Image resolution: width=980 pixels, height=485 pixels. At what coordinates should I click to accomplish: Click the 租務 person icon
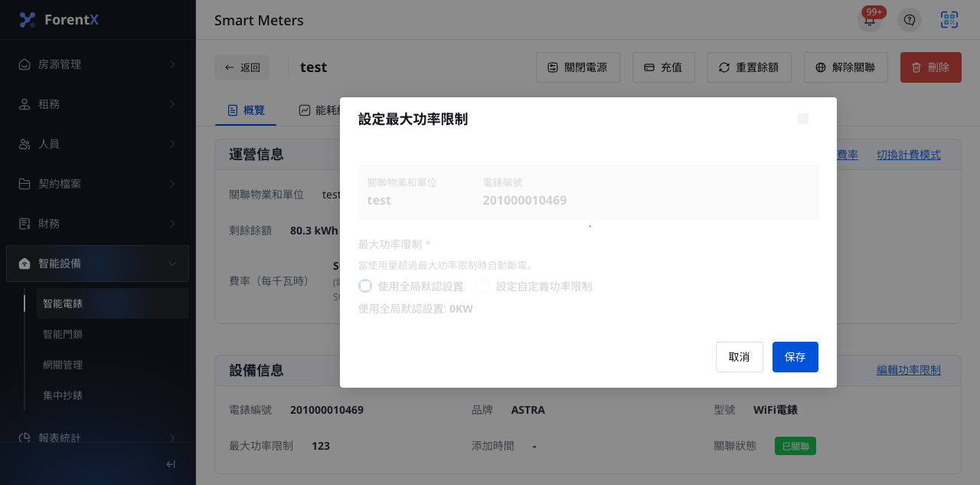24,104
